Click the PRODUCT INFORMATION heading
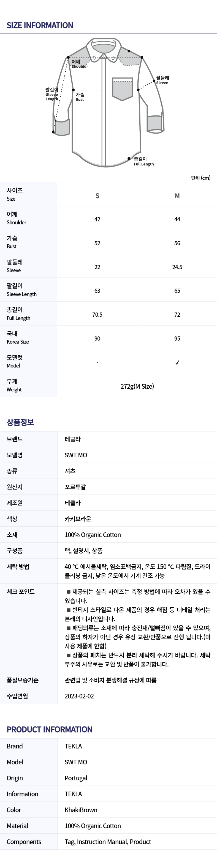Screen dimensions: 217x868 click(49, 729)
